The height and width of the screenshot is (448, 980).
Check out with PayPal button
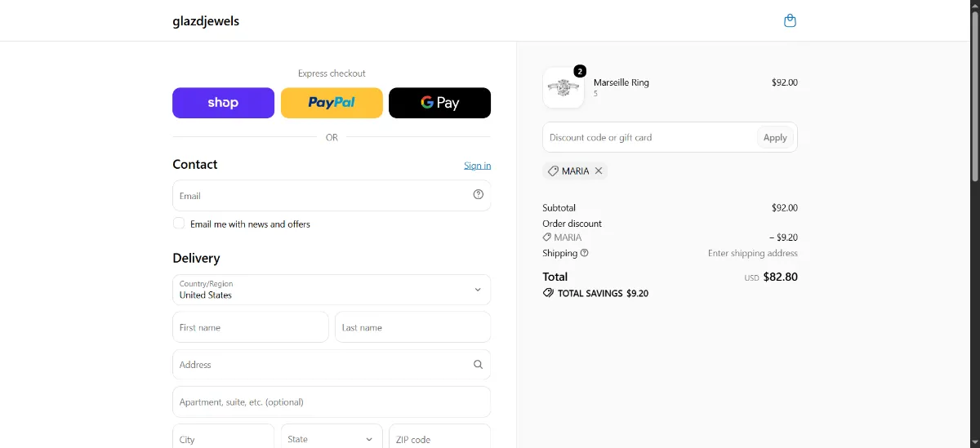[332, 103]
